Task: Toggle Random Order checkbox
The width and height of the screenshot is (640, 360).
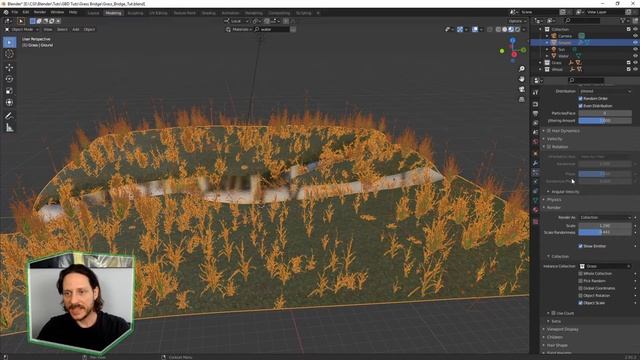Action: [x=580, y=98]
